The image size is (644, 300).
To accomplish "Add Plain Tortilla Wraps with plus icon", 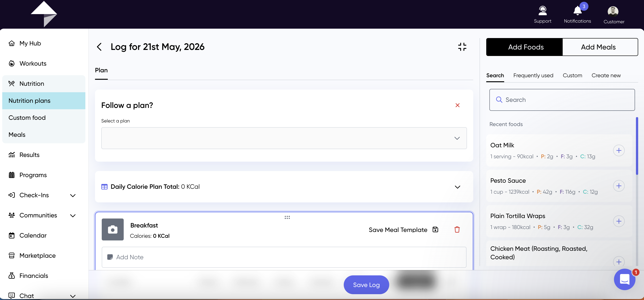I will pos(619,221).
